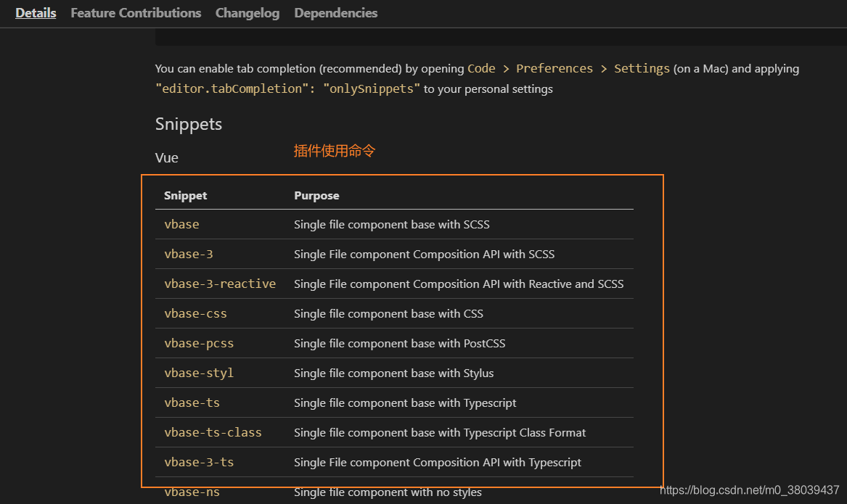Click the vbase snippet name
The height and width of the screenshot is (504, 847).
pyautogui.click(x=181, y=225)
